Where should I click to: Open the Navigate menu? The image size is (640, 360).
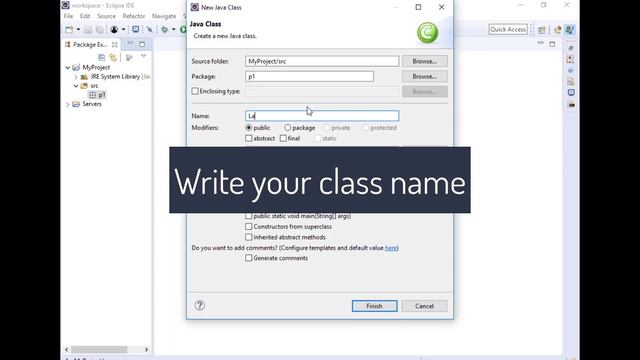coord(164,16)
